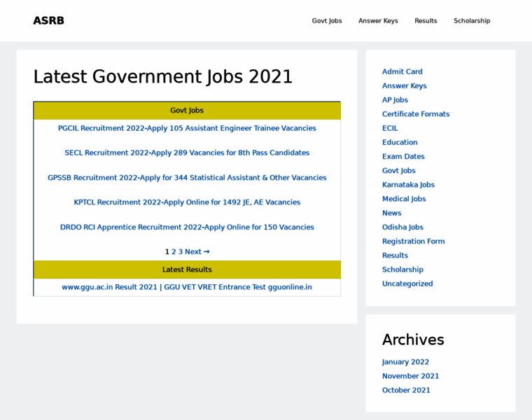View the October 2021 archive
This screenshot has width=532, height=420.
click(406, 390)
